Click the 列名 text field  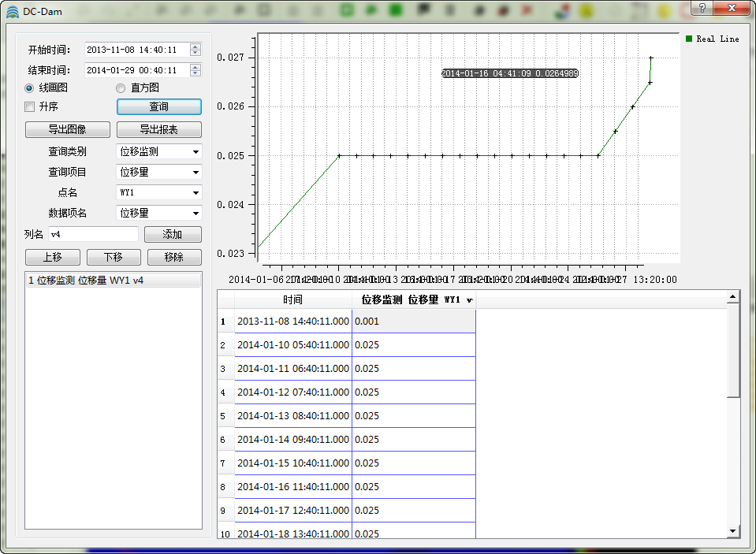coord(93,234)
